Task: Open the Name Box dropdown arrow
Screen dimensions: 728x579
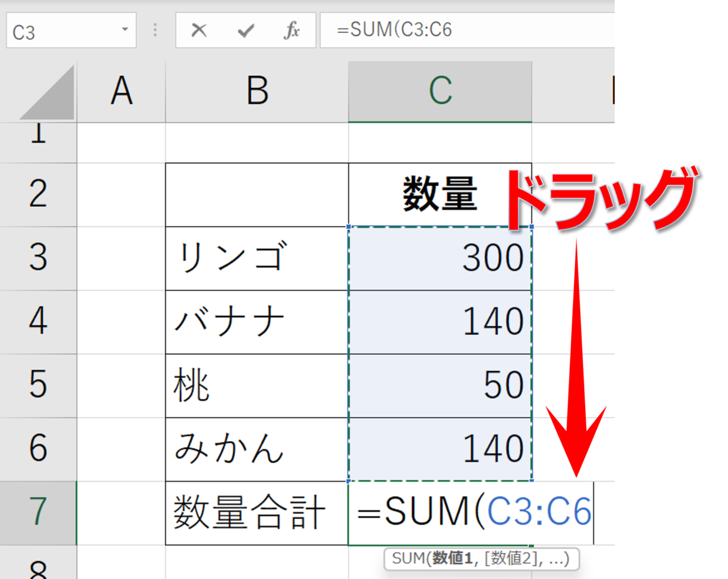Action: click(124, 29)
